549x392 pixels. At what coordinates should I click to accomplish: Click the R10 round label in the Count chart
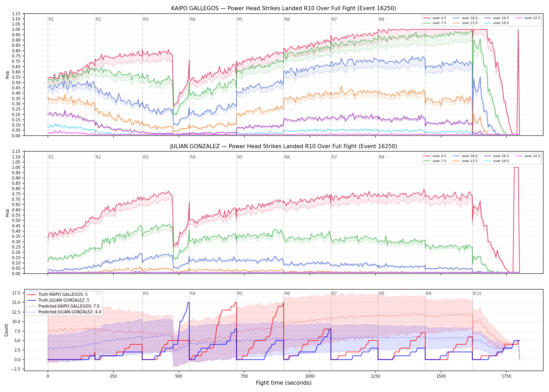(x=477, y=293)
